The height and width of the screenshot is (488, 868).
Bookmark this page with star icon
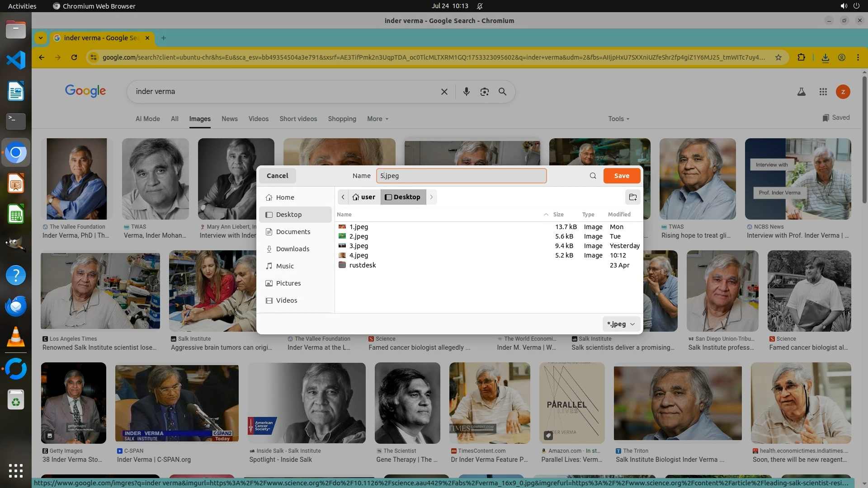pos(778,57)
